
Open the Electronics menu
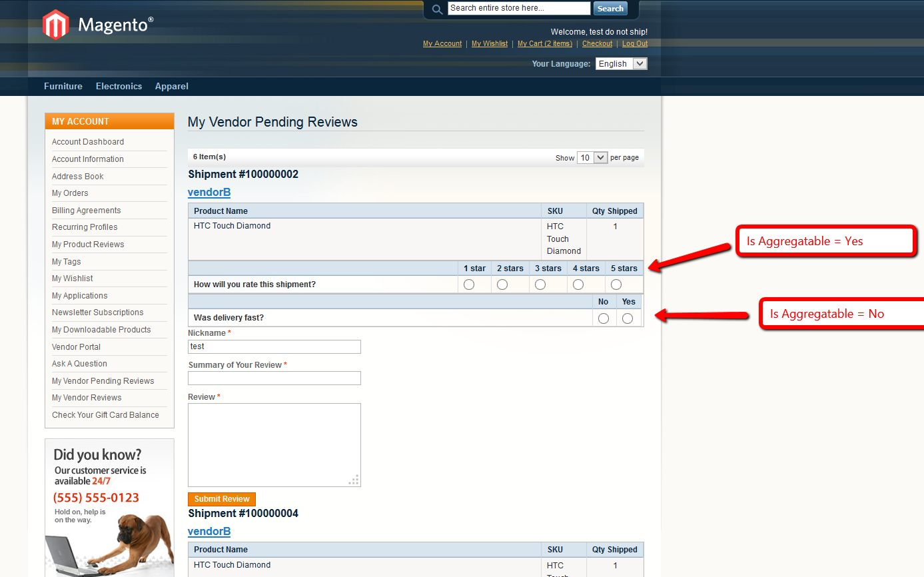119,86
